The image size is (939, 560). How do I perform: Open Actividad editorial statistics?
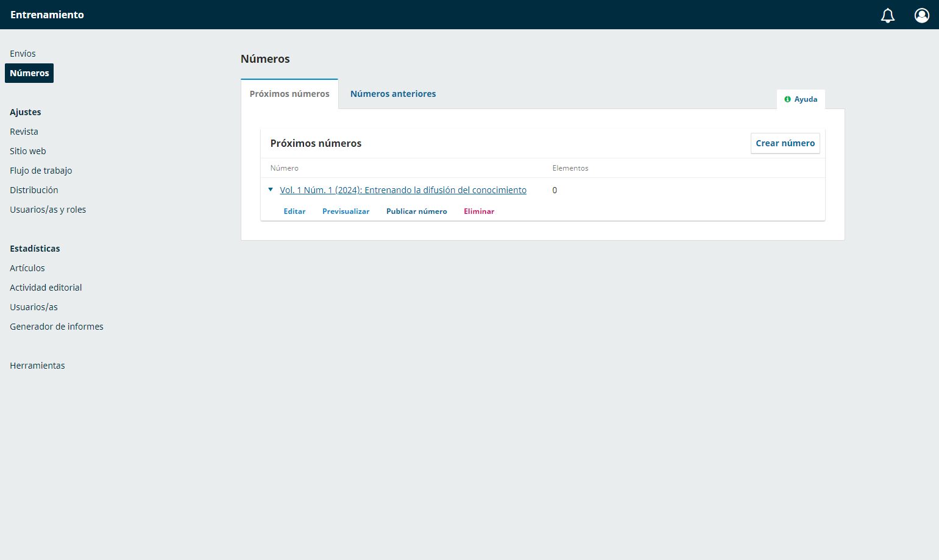click(46, 288)
